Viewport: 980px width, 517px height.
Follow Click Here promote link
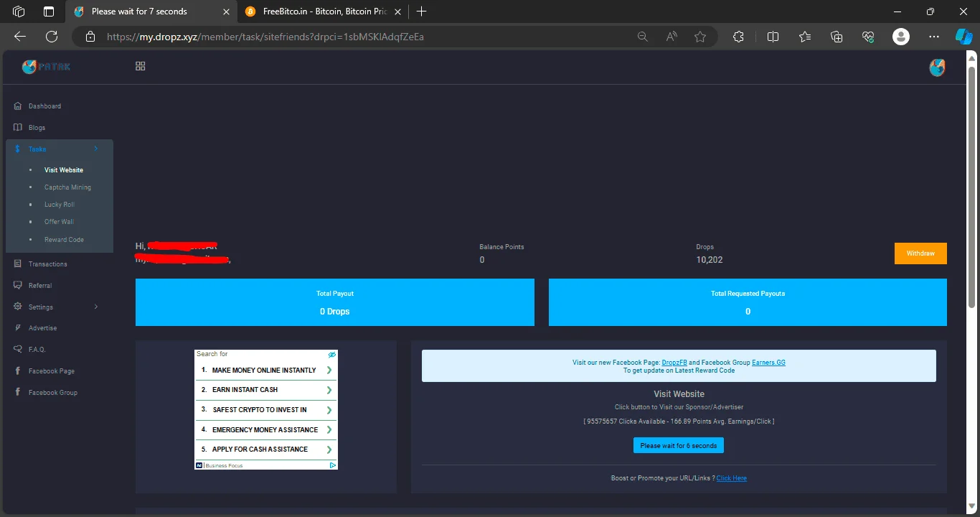(731, 478)
